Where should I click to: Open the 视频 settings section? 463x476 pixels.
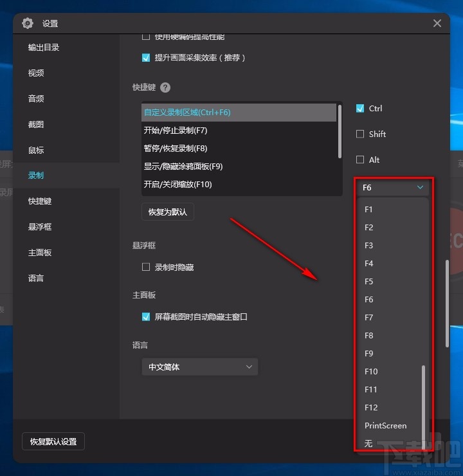36,73
